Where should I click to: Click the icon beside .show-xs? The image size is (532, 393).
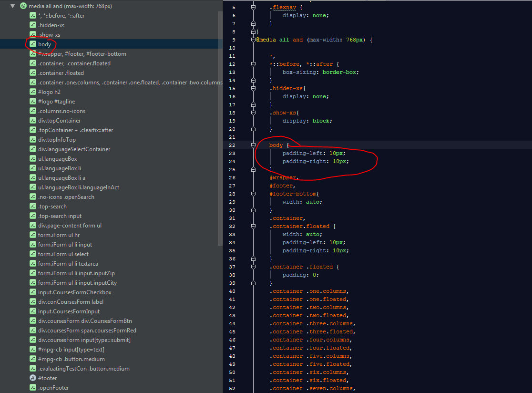point(33,34)
